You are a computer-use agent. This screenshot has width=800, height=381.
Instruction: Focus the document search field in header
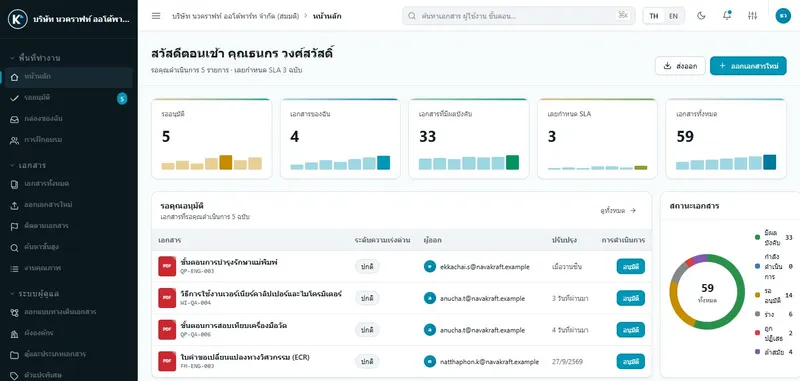518,16
